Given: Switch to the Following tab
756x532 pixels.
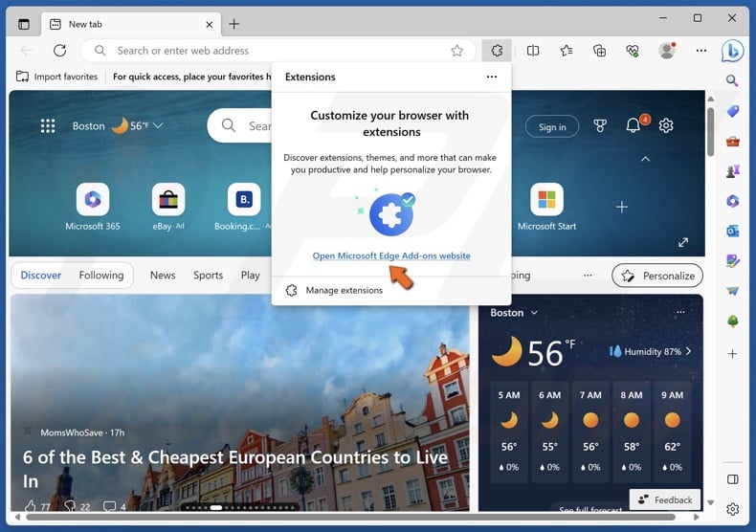Looking at the screenshot, I should 101,276.
